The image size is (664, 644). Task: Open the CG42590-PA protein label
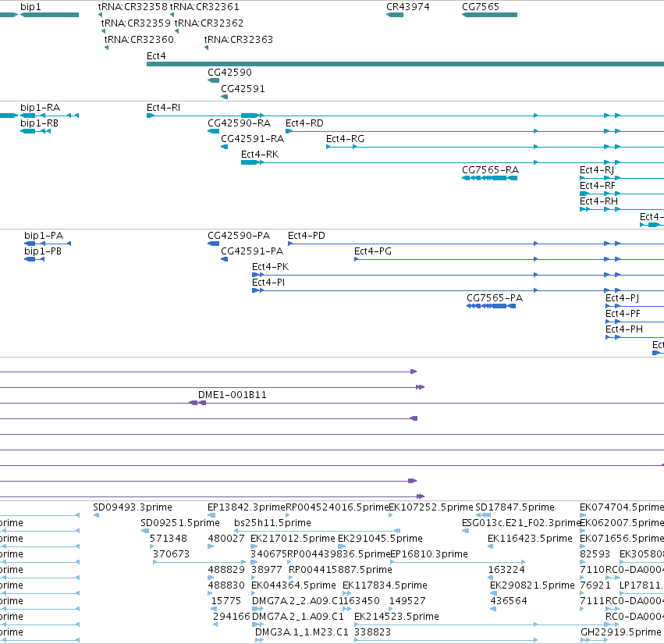click(x=239, y=236)
